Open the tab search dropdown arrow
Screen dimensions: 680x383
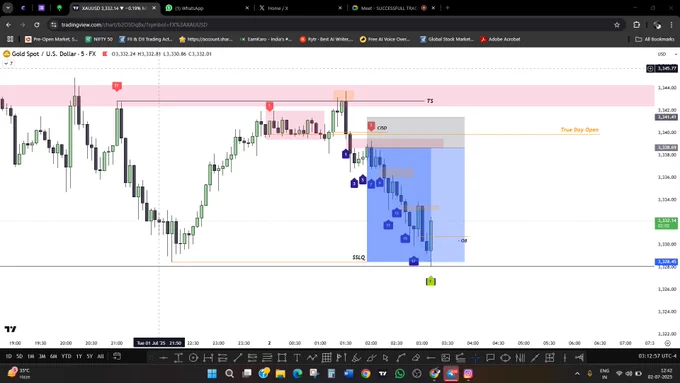[x=8, y=8]
